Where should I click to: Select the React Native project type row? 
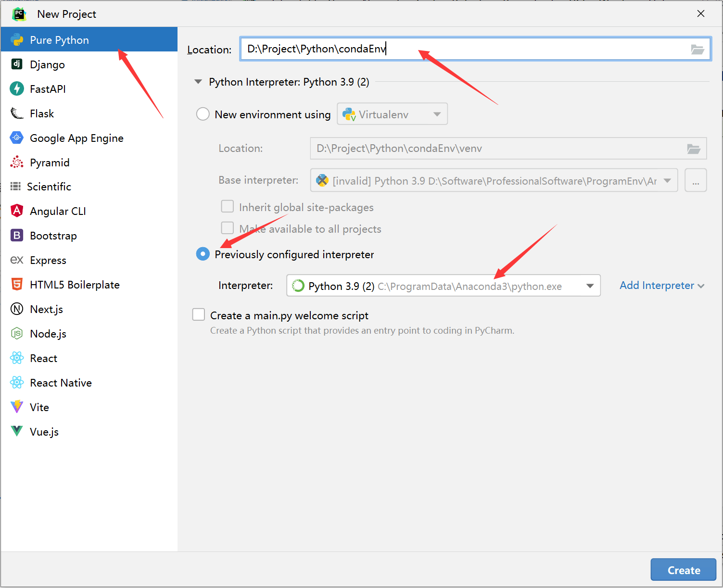89,383
